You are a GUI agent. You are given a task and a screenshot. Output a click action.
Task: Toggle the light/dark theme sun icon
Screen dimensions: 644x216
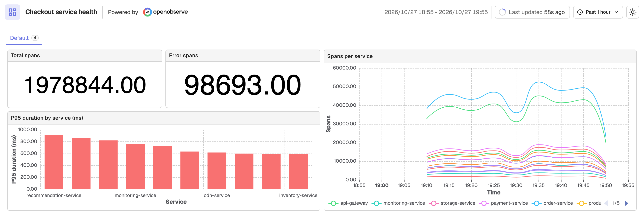click(x=633, y=12)
